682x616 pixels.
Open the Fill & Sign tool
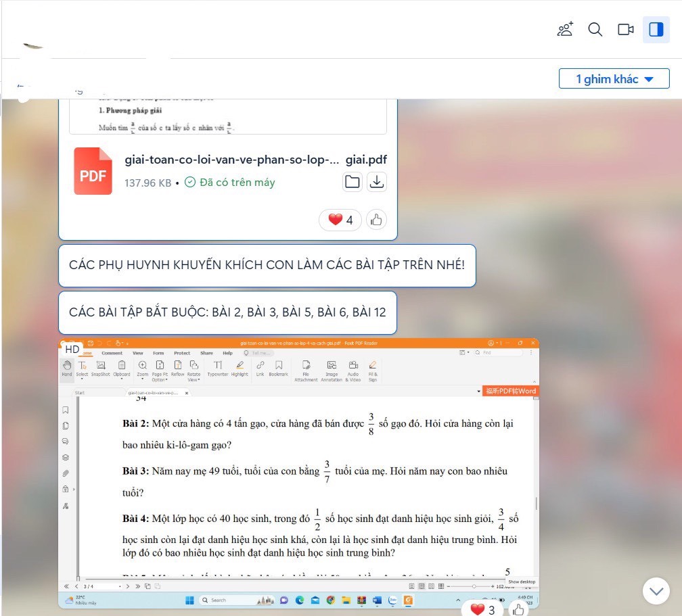[373, 366]
